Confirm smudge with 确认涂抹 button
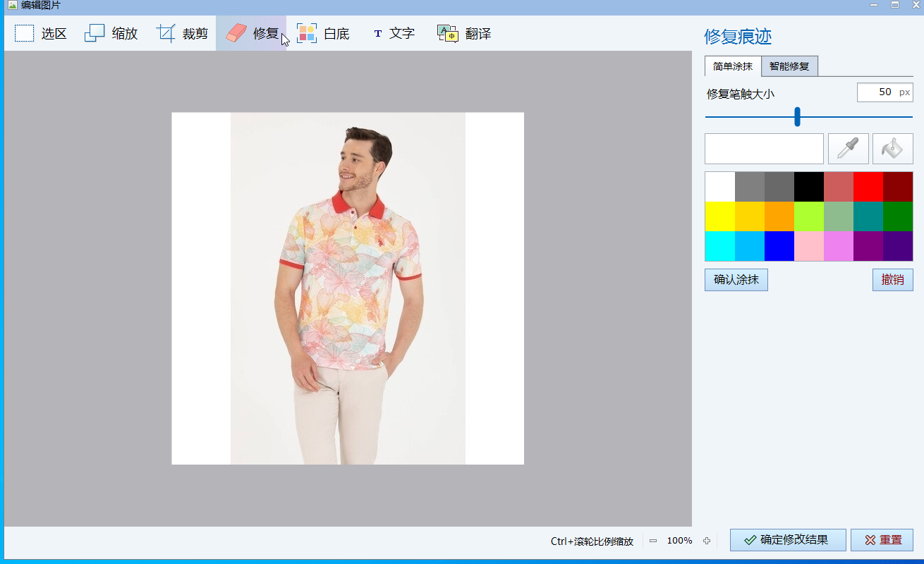This screenshot has height=564, width=924. click(736, 280)
